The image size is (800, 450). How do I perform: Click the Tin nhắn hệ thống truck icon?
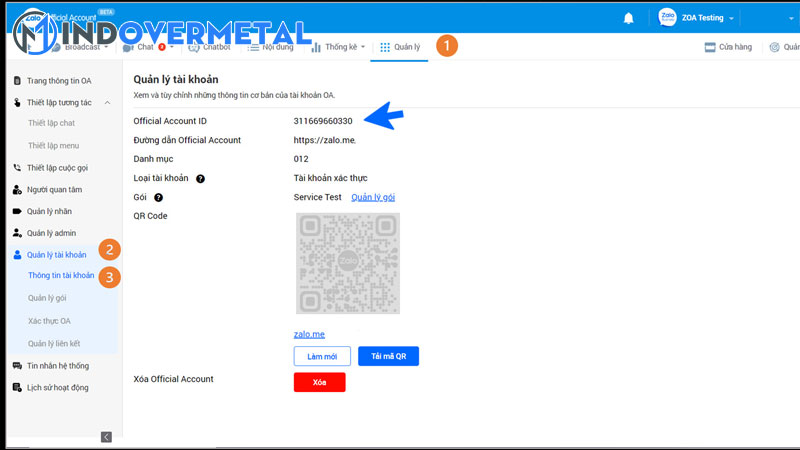pos(17,366)
